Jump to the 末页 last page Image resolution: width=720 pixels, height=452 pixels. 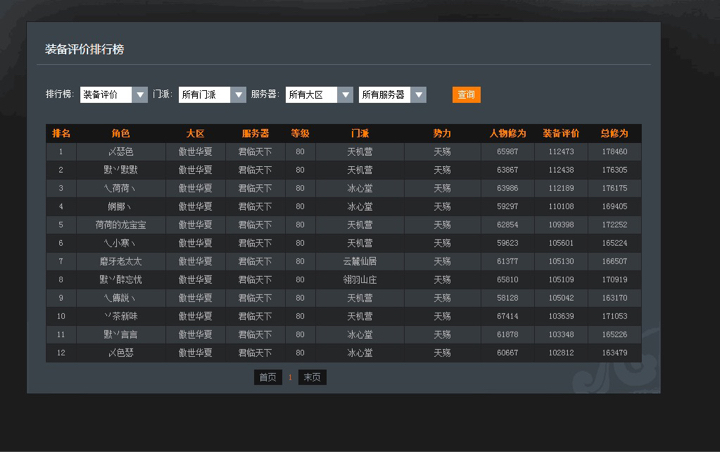pos(312,377)
